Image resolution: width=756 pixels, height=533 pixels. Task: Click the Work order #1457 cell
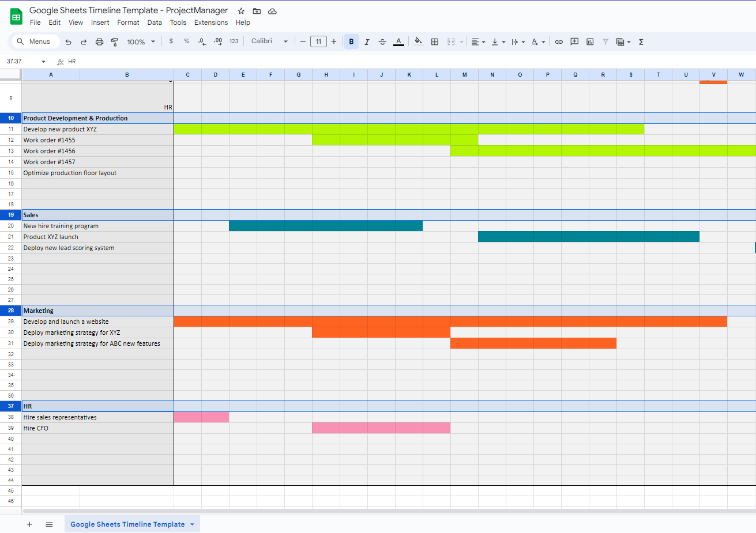pos(97,162)
